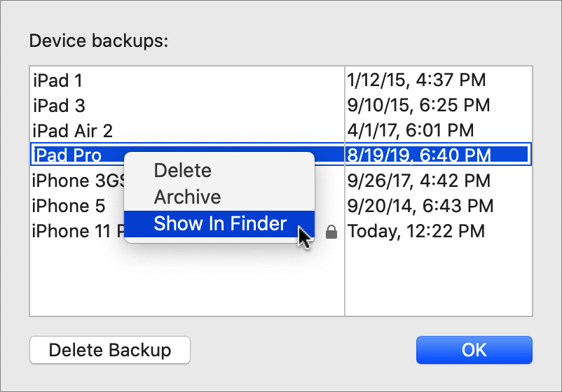Screen dimensions: 562x392
Task: Confirm the dialog with OK
Action: 474,350
